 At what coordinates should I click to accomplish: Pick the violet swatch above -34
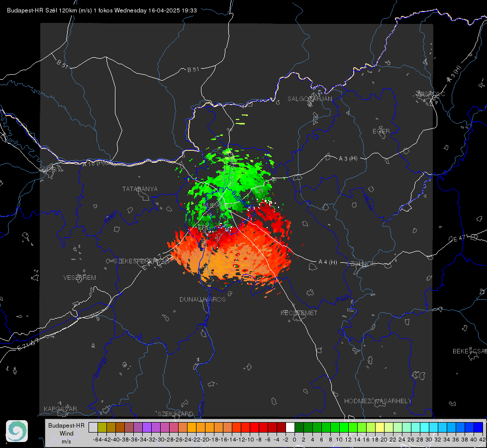pyautogui.click(x=147, y=427)
